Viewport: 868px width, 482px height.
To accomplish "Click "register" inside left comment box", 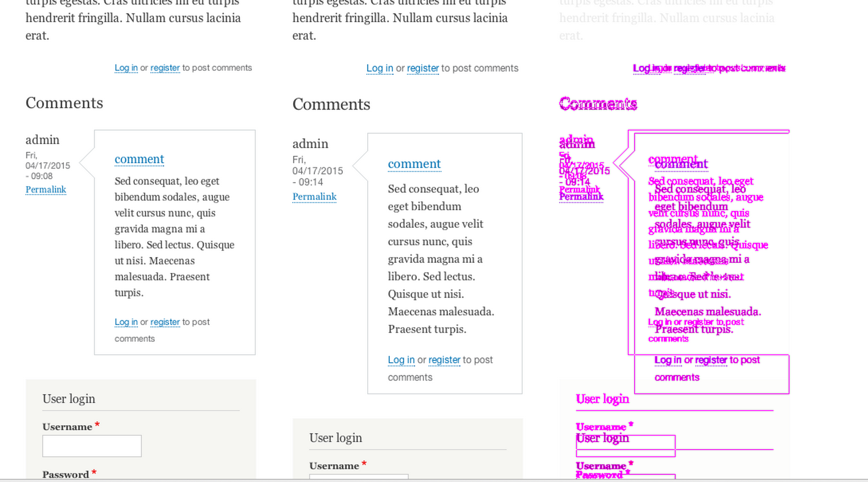I will [x=165, y=322].
